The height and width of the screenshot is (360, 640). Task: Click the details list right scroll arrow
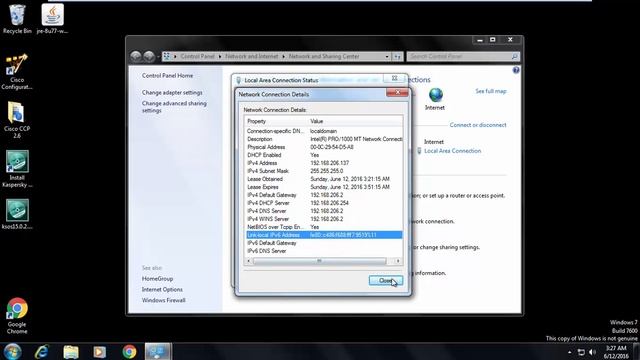pyautogui.click(x=398, y=261)
